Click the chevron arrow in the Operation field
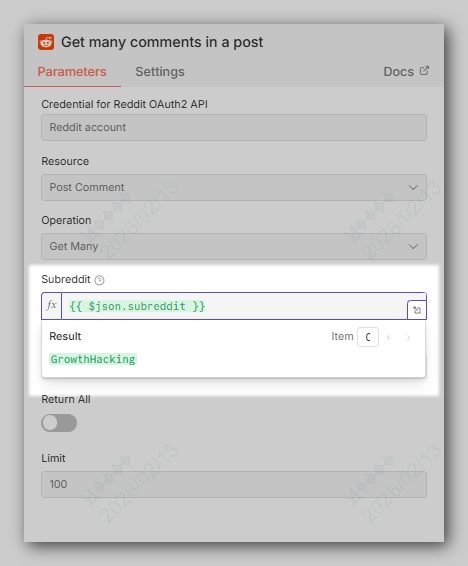The width and height of the screenshot is (468, 566). pos(413,247)
